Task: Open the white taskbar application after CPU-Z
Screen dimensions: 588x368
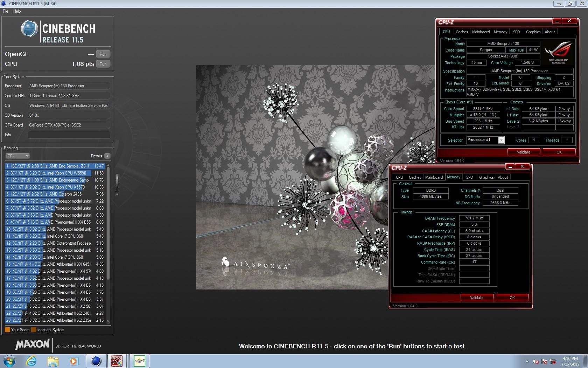Action: (x=139, y=361)
